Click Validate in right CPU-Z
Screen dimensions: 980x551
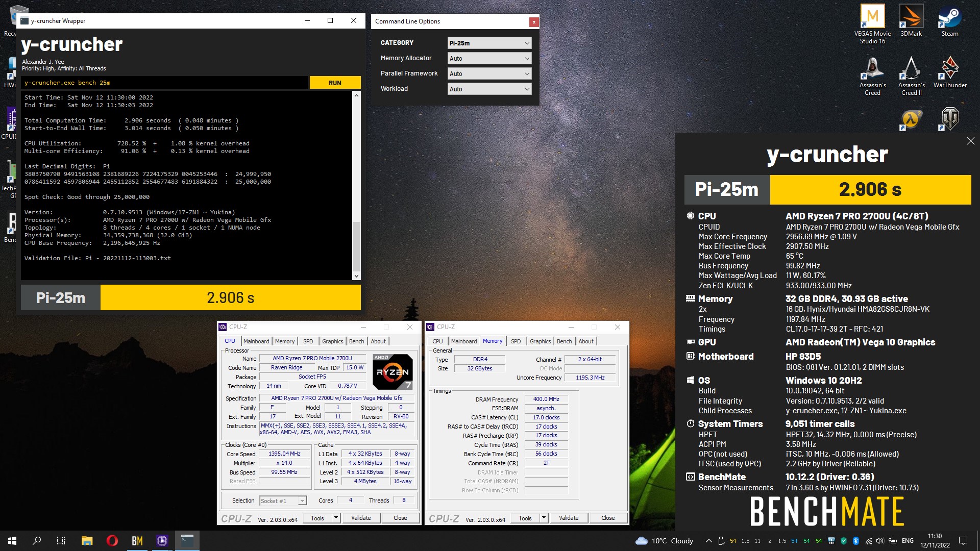tap(569, 518)
